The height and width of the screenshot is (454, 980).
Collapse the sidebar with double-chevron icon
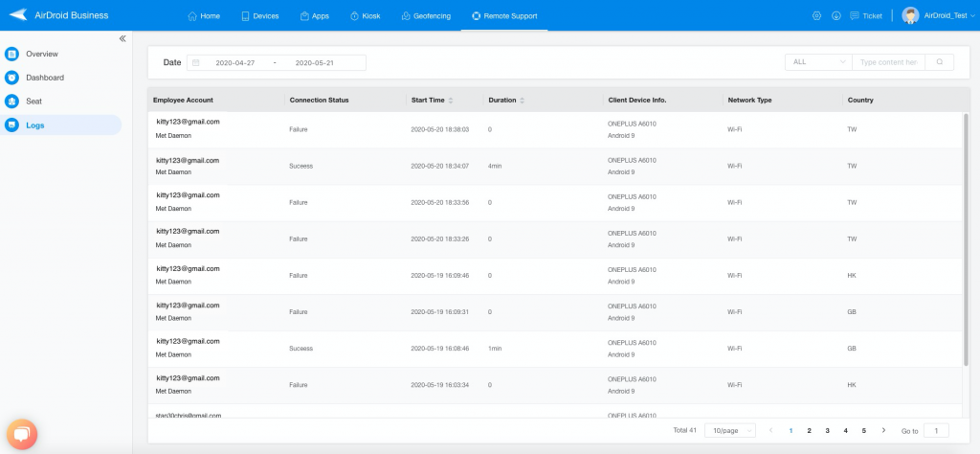click(x=122, y=38)
